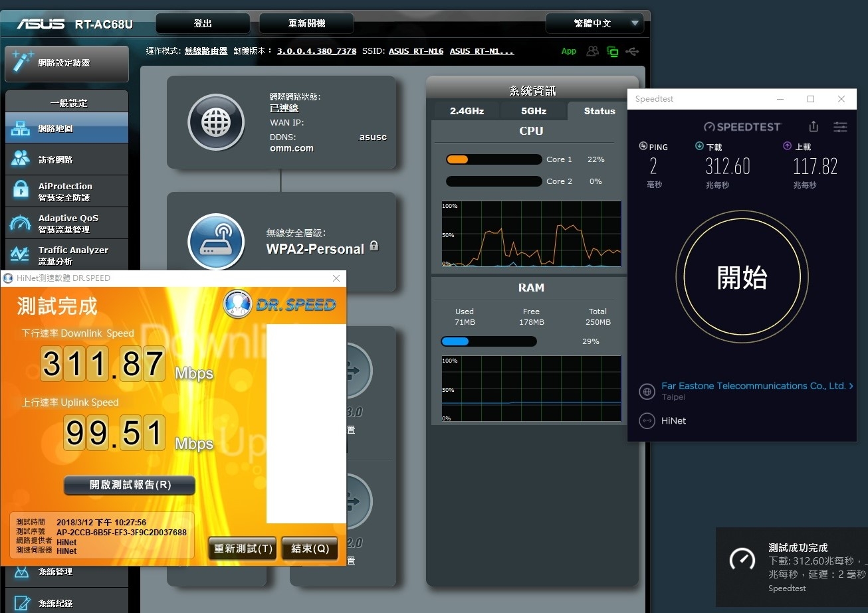This screenshot has height=613, width=868.
Task: Click the CPU Core 1 usage bar
Action: click(494, 159)
